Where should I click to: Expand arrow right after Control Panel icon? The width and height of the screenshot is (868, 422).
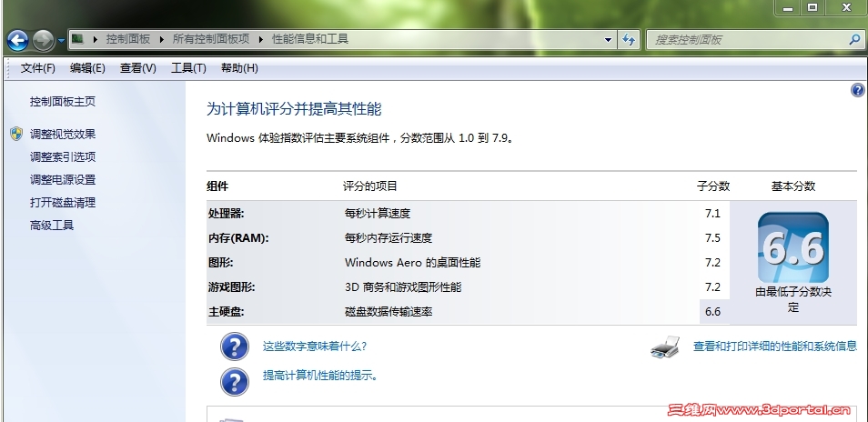95,40
